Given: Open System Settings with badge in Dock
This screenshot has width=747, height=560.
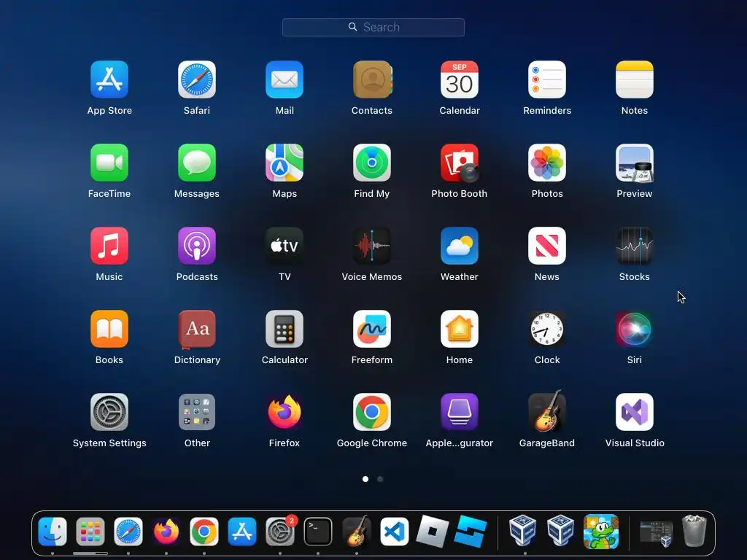Looking at the screenshot, I should coord(280,532).
